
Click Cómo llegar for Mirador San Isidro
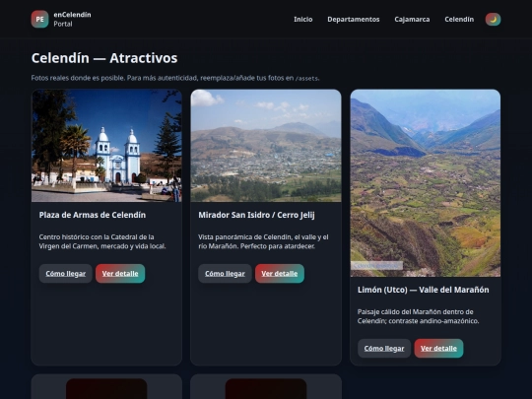tap(225, 274)
